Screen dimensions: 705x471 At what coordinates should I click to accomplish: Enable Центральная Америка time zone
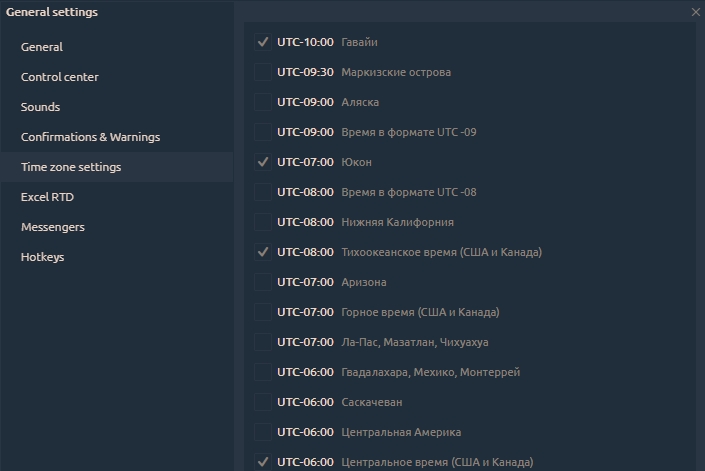point(263,432)
